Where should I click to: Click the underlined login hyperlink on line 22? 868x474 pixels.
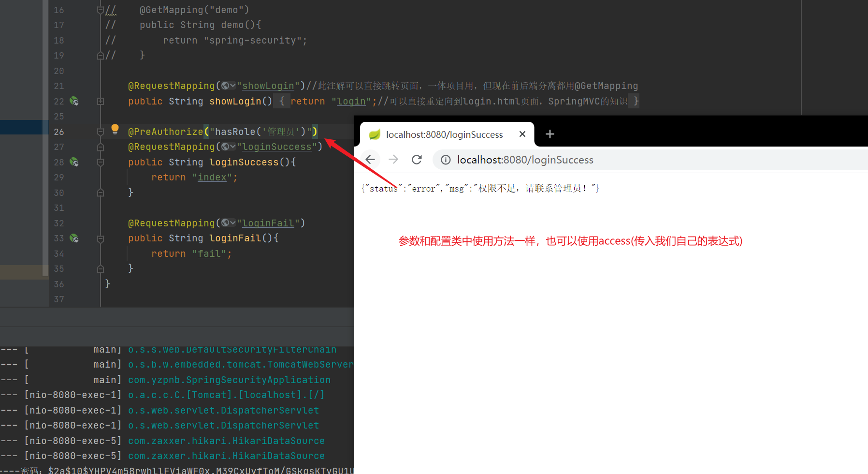[x=351, y=101]
